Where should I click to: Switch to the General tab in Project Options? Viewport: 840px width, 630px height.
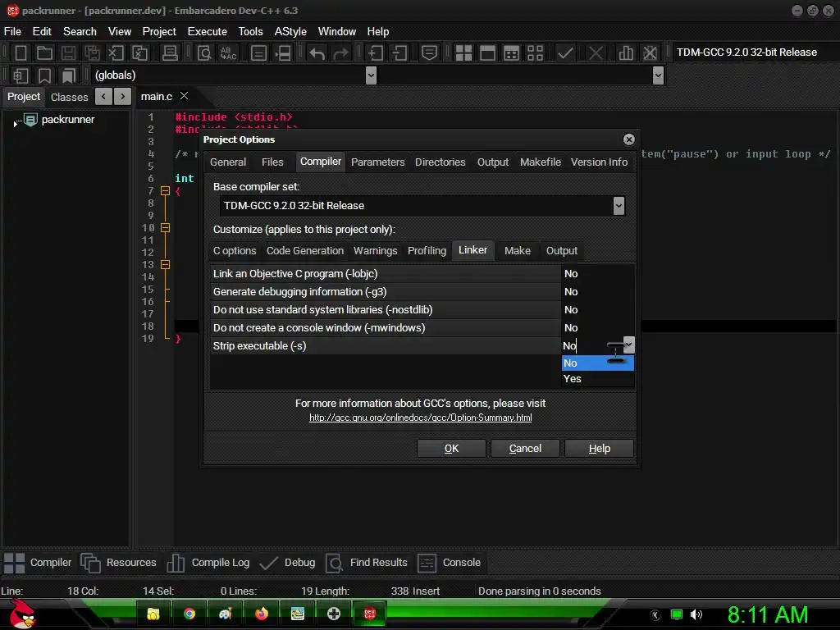(x=228, y=162)
